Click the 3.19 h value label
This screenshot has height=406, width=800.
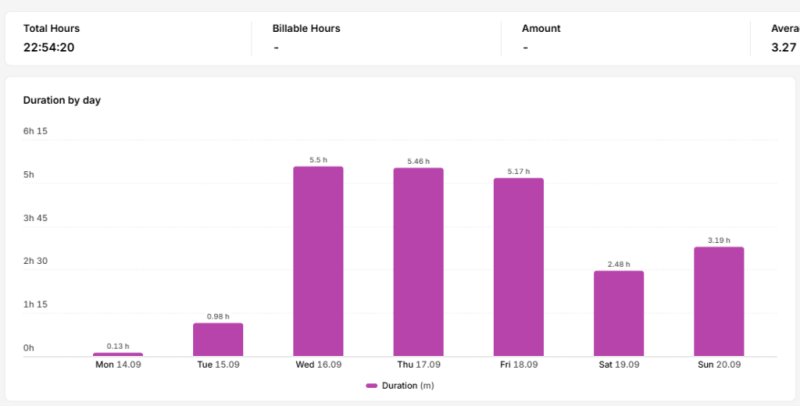coord(719,240)
